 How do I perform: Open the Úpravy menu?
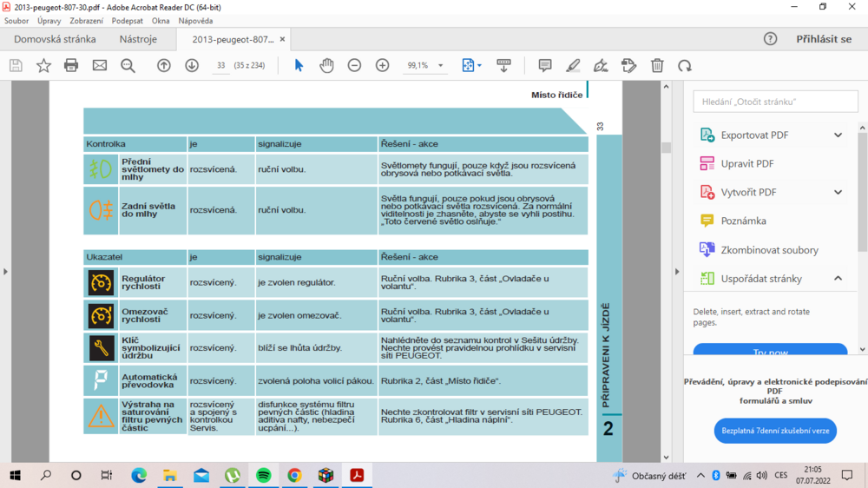tap(49, 21)
